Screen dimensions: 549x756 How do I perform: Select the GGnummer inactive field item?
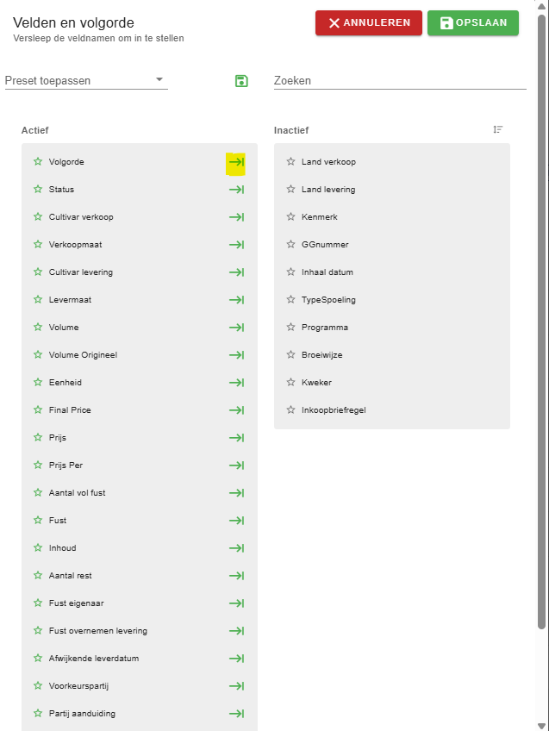tap(325, 245)
